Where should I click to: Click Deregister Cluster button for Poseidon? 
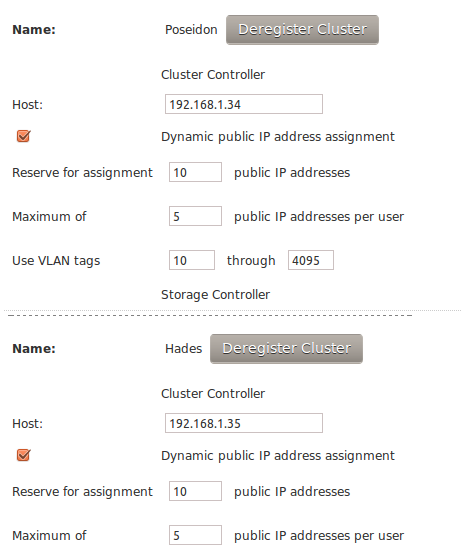[x=302, y=30]
